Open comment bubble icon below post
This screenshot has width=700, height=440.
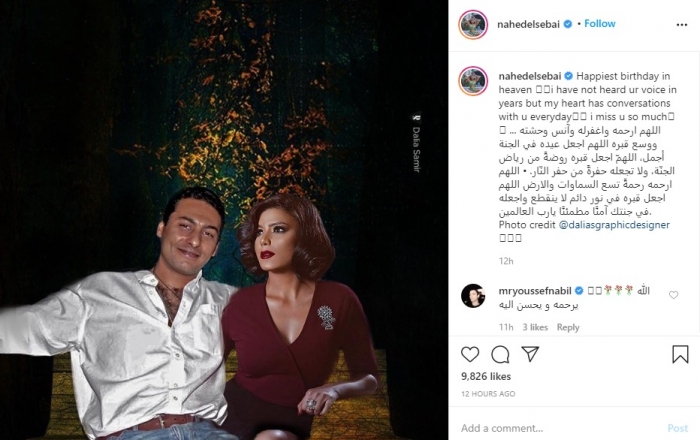click(x=500, y=354)
